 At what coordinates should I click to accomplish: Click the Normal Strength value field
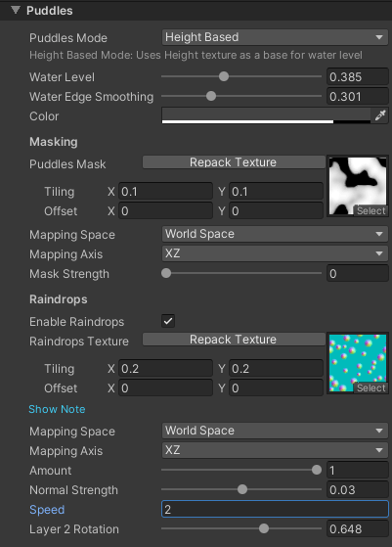pos(358,489)
